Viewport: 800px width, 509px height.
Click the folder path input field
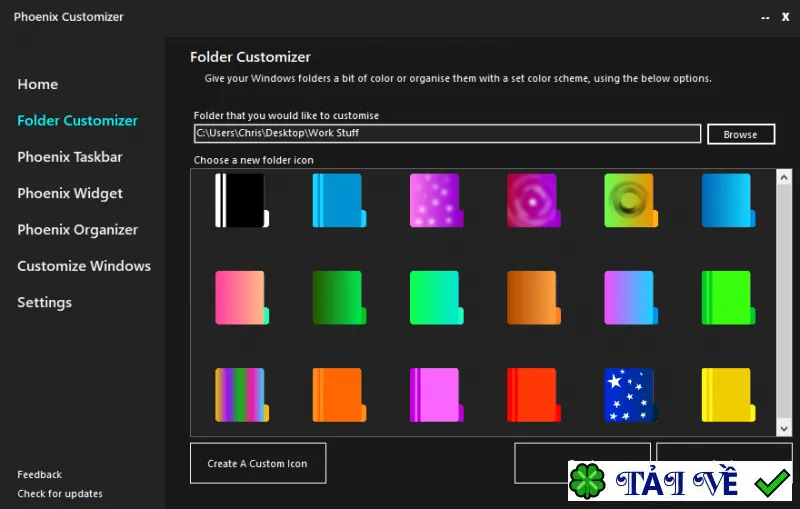[447, 133]
